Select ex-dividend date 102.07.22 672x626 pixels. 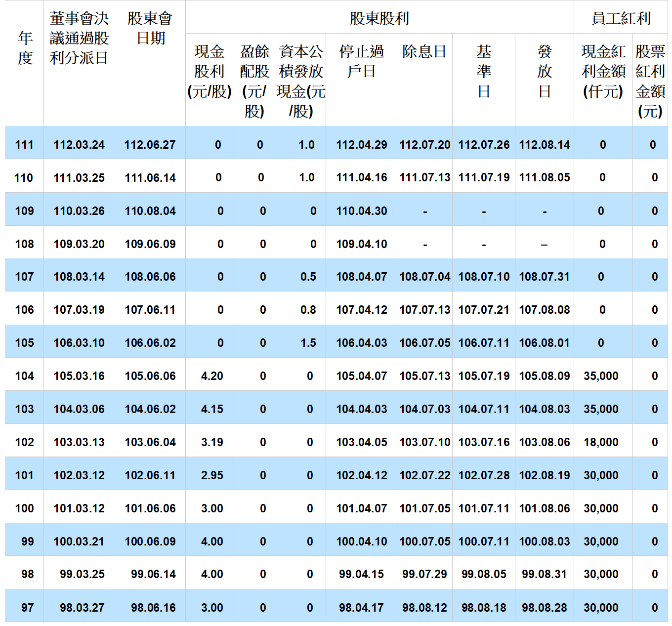click(425, 475)
